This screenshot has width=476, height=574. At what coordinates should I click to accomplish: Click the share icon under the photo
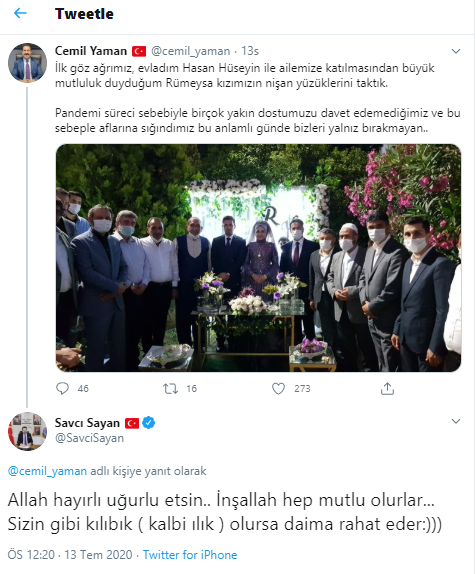(387, 388)
